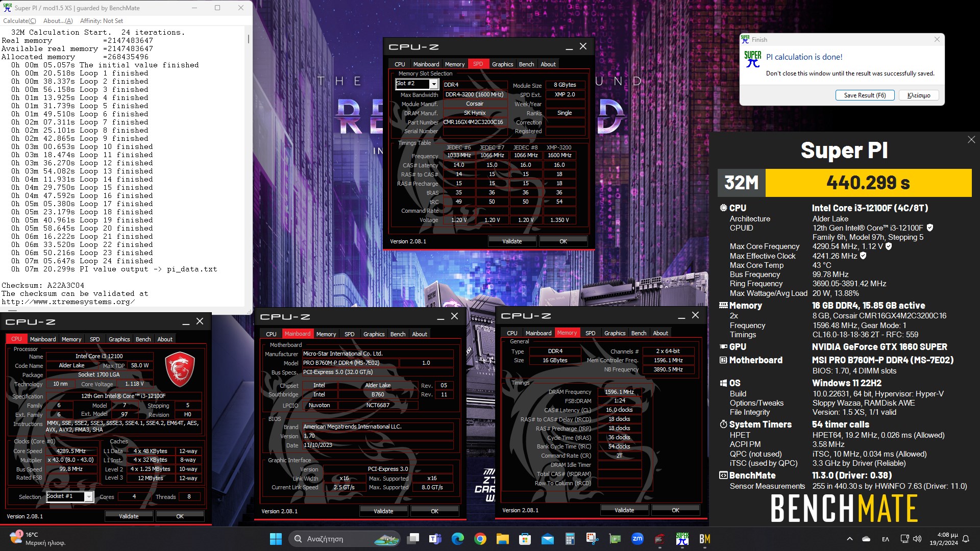Click the 440.299 s result in BenchMate
The height and width of the screenshot is (551, 980).
pyautogui.click(x=868, y=183)
